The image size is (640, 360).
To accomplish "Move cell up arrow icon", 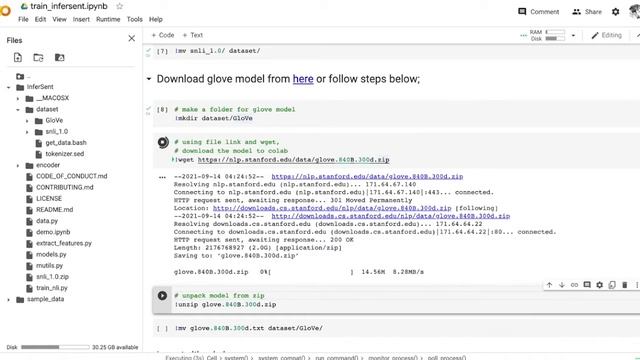I will coord(549,285).
